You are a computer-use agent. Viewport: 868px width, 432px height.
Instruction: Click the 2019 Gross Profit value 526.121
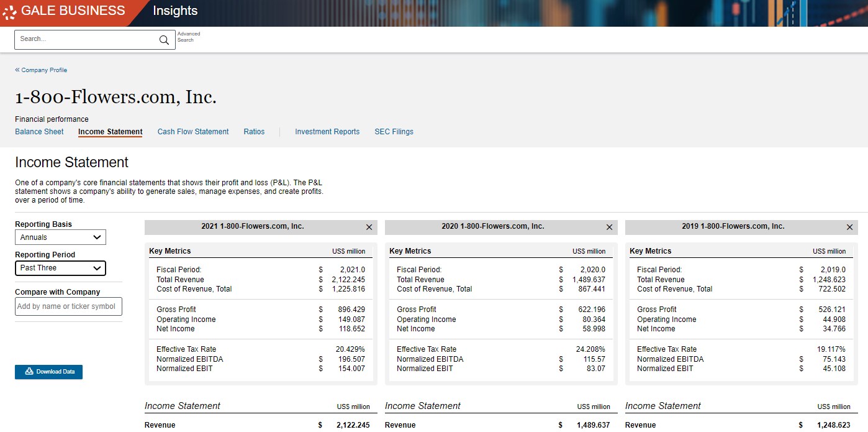tap(833, 310)
